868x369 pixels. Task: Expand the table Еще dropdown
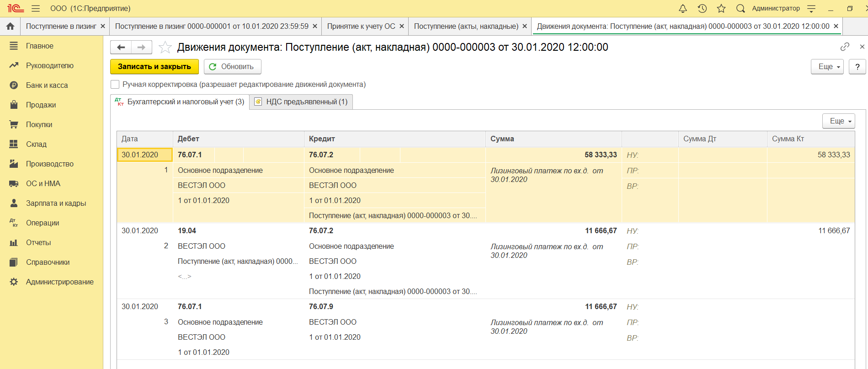click(x=838, y=121)
